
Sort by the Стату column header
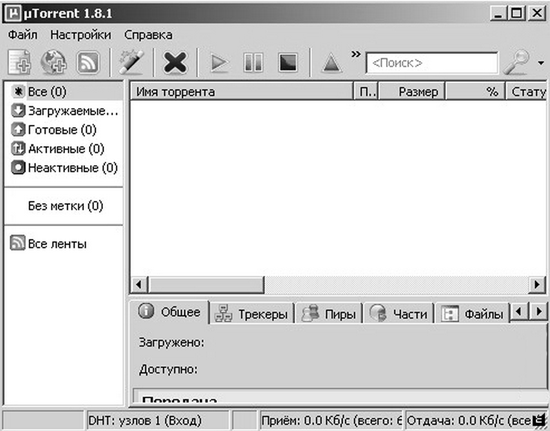point(526,92)
